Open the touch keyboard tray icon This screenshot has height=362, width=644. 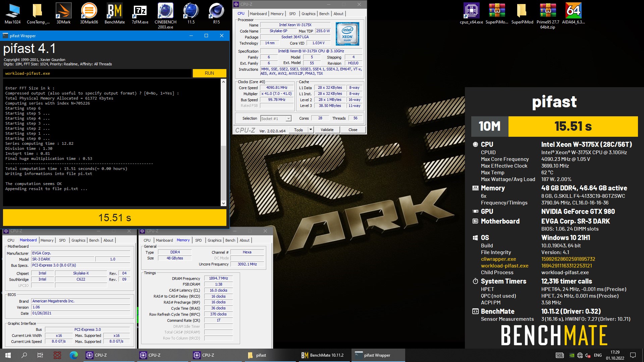[559, 355]
